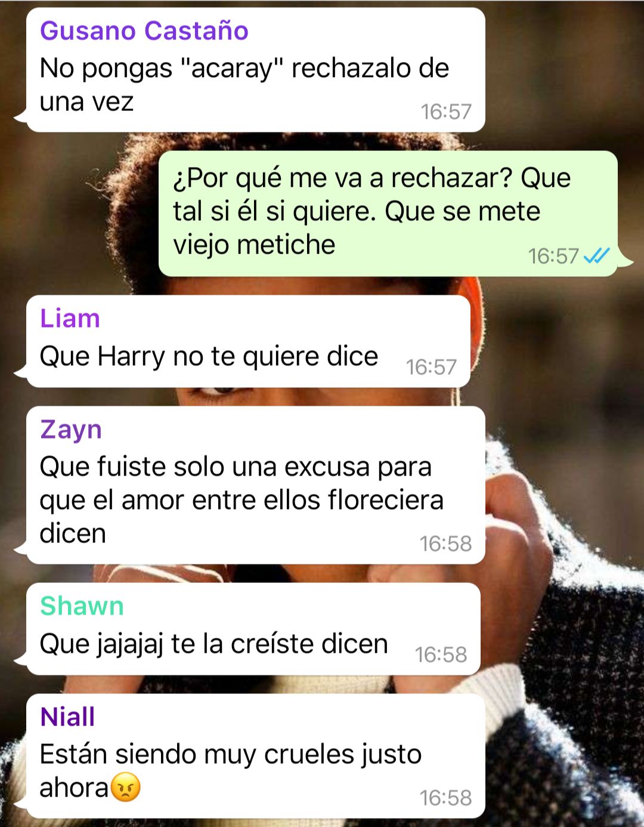644x827 pixels.
Task: Select message 'Que jajajaj te la creíste dicen'
Action: click(x=253, y=629)
